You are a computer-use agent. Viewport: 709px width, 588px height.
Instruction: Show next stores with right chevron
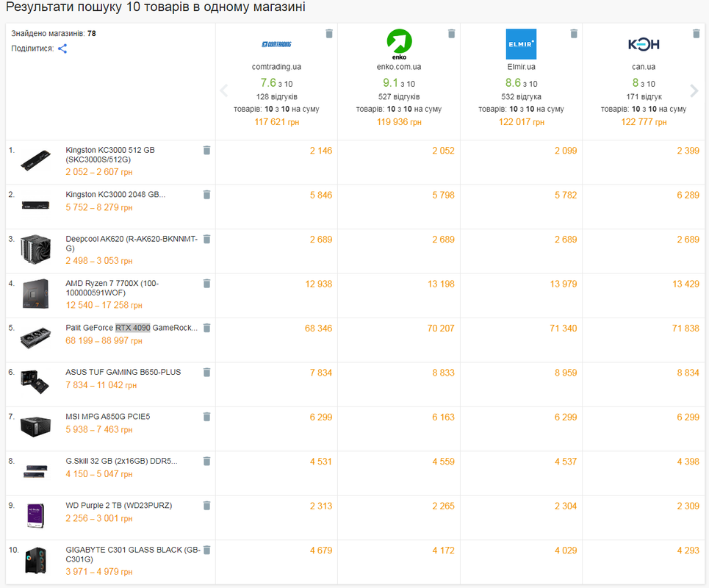[x=694, y=90]
